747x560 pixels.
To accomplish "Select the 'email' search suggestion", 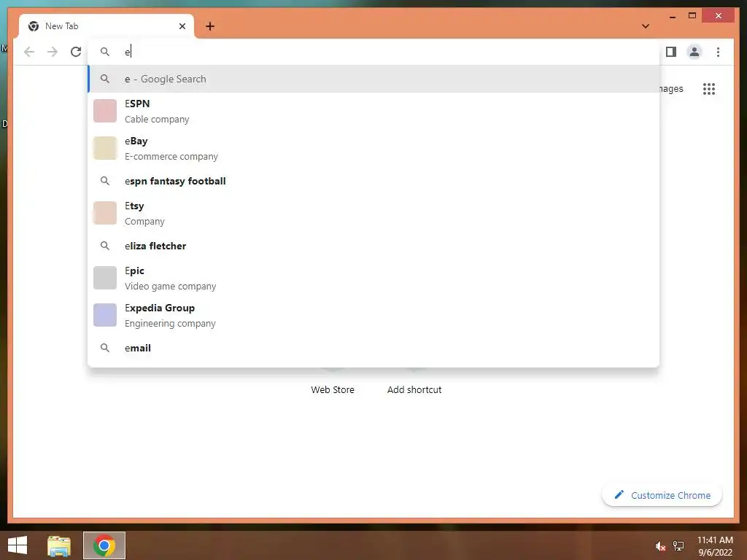I will [373, 348].
